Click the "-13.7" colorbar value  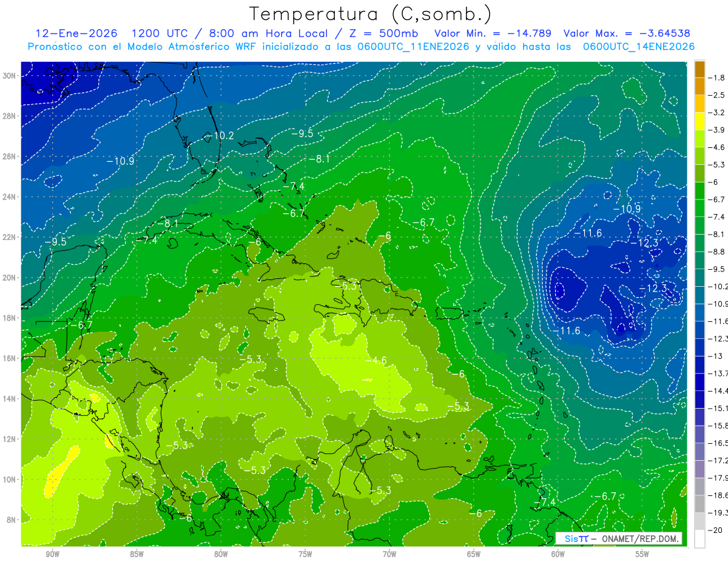(718, 373)
